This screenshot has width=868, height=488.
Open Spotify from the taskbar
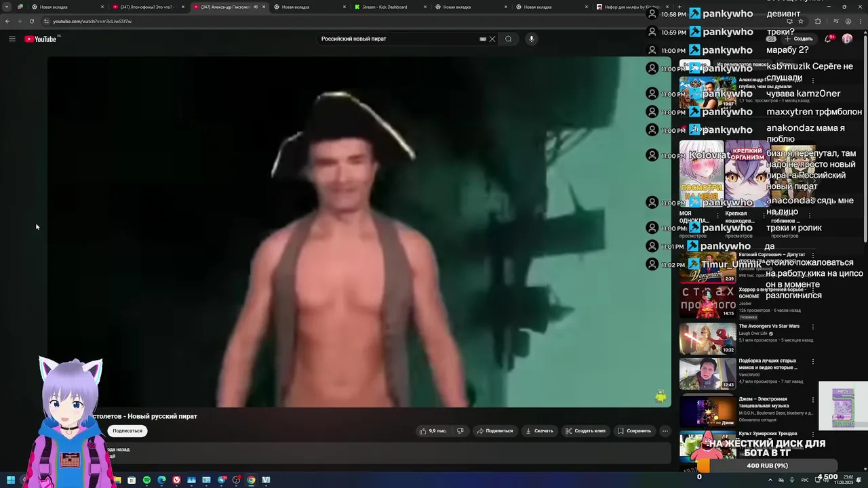tap(146, 480)
